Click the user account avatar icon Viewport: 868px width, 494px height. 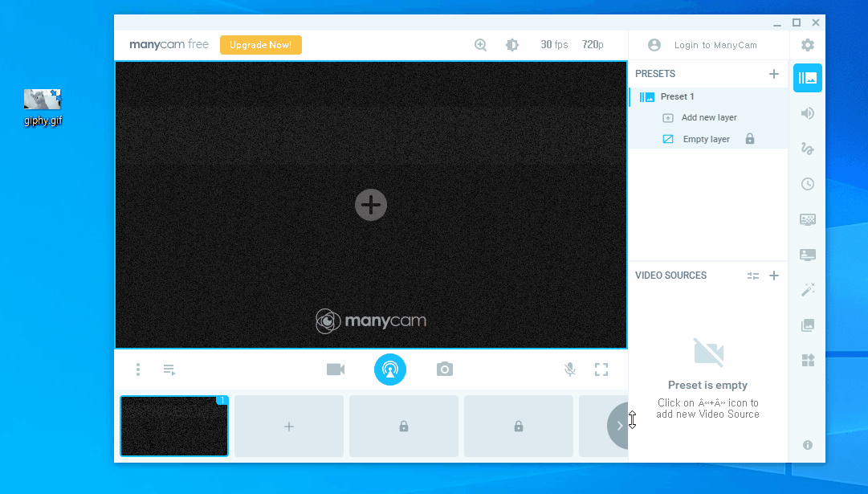tap(654, 45)
